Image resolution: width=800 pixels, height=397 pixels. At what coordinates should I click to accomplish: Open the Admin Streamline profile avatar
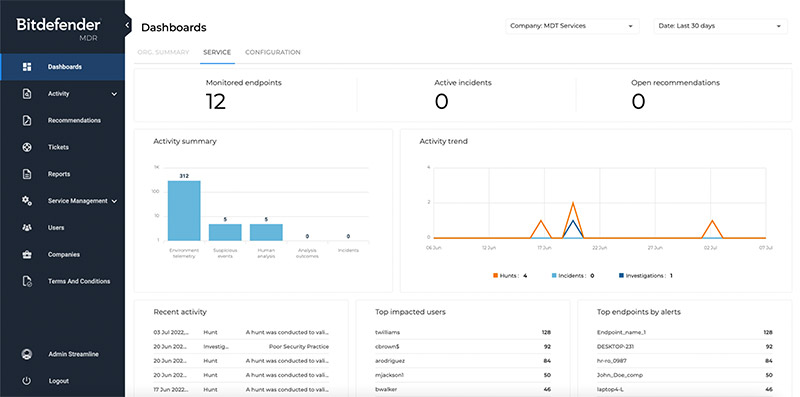pyautogui.click(x=27, y=354)
